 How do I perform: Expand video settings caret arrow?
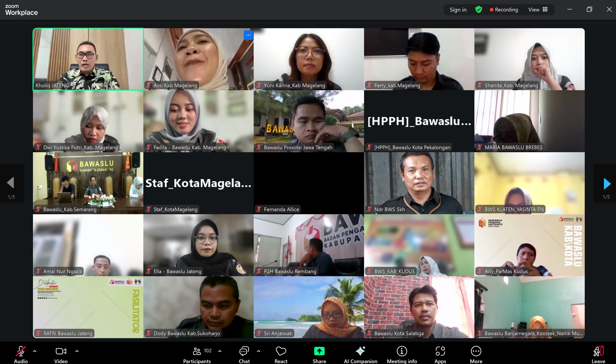point(77,351)
